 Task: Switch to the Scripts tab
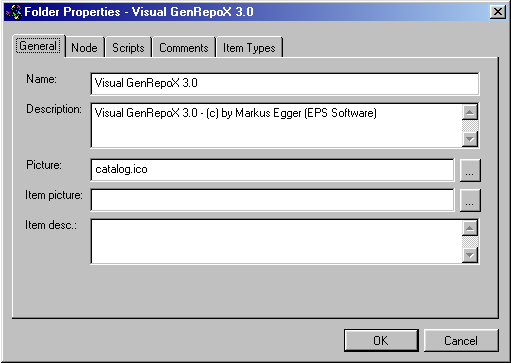128,47
